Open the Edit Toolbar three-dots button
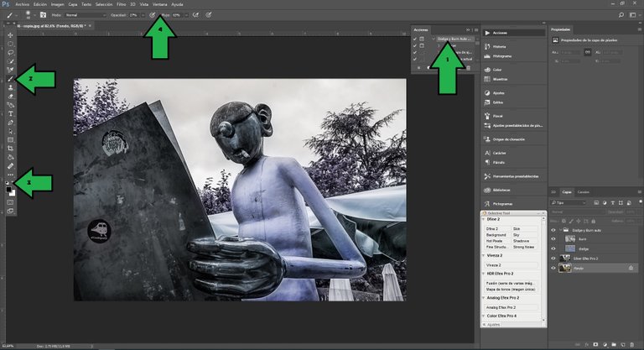 [10, 175]
